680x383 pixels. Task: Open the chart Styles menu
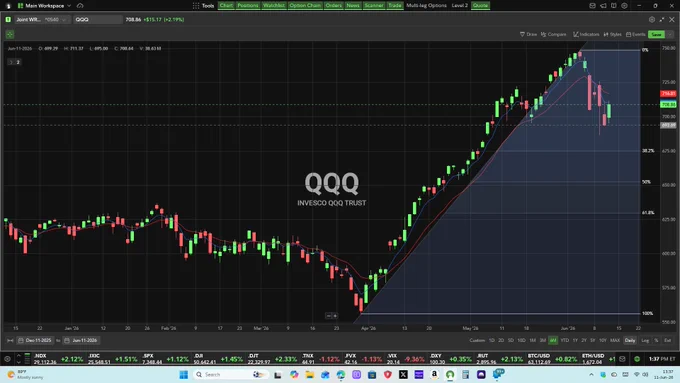[612, 34]
